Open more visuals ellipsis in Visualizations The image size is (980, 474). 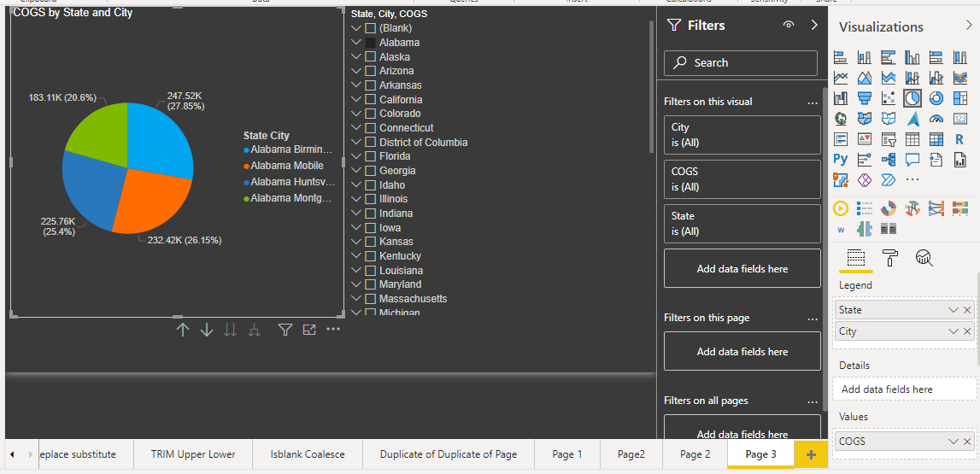pos(913,180)
